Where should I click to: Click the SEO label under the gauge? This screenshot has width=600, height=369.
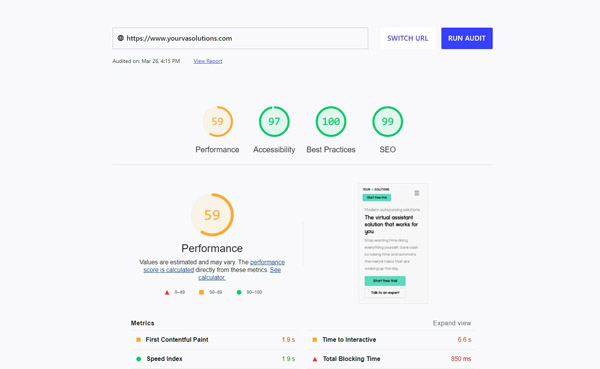click(x=388, y=150)
